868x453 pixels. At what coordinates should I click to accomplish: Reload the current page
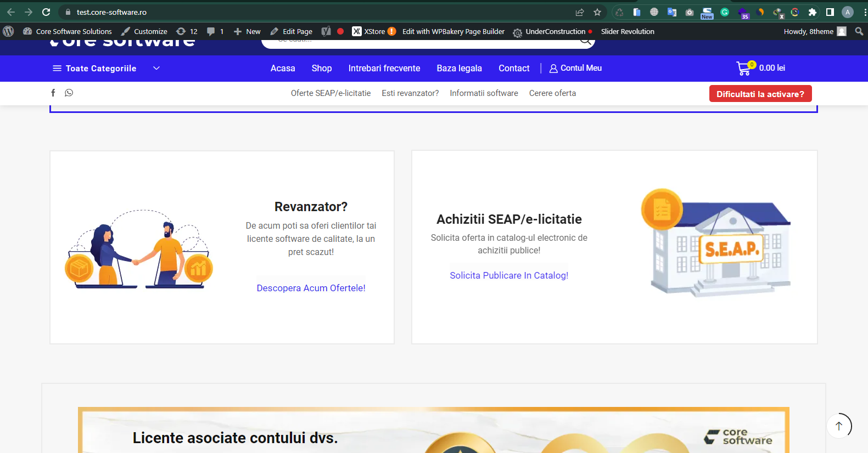(46, 12)
